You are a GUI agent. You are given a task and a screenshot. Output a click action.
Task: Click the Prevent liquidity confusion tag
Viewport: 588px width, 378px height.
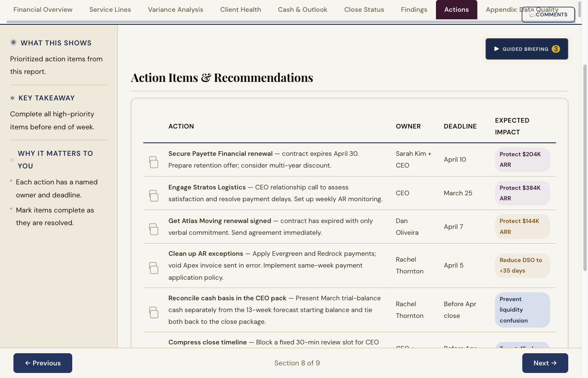[522, 310]
